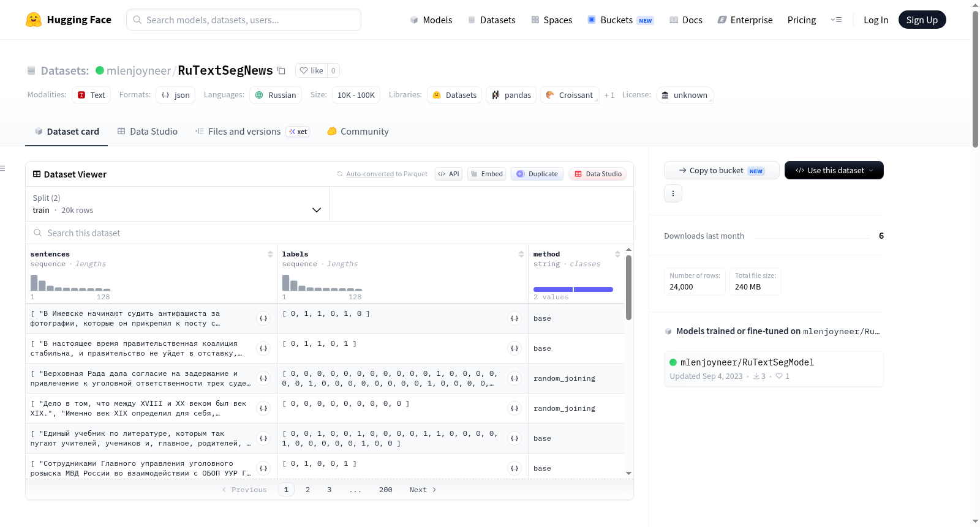Open the Models page
This screenshot has height=527, width=980.
click(x=431, y=20)
